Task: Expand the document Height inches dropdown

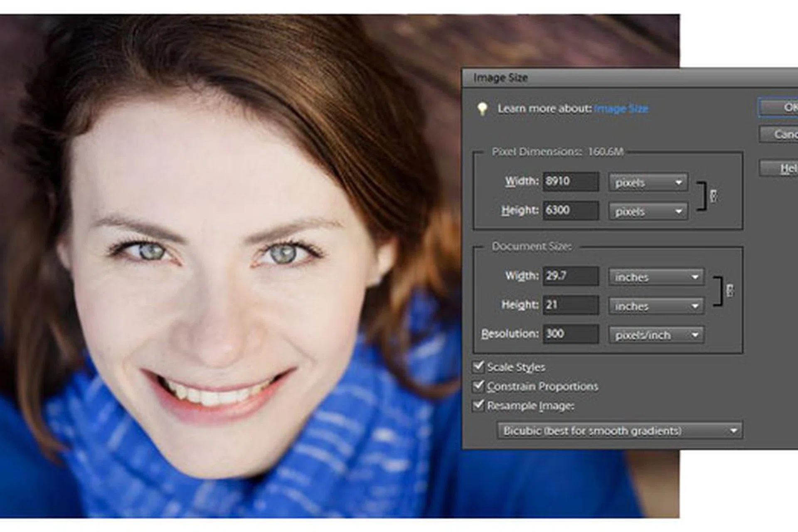Action: [656, 306]
